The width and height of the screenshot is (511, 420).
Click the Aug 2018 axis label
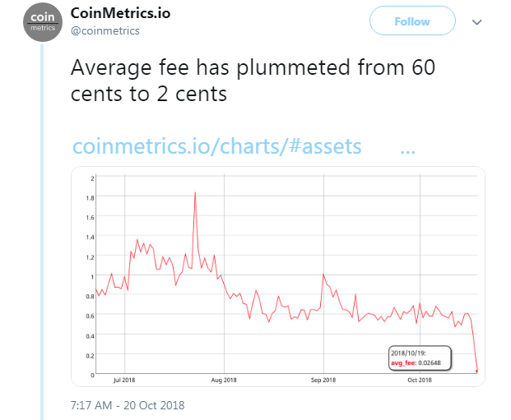click(x=224, y=380)
